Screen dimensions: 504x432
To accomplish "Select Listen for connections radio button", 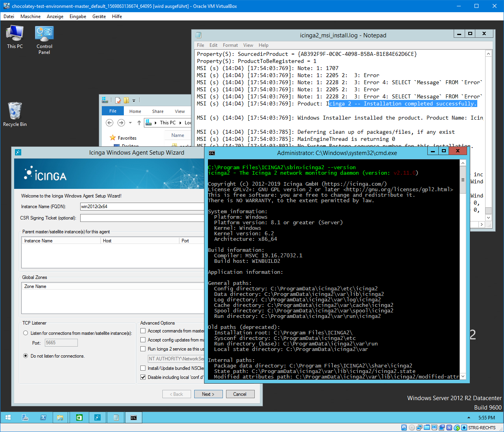I will click(26, 333).
